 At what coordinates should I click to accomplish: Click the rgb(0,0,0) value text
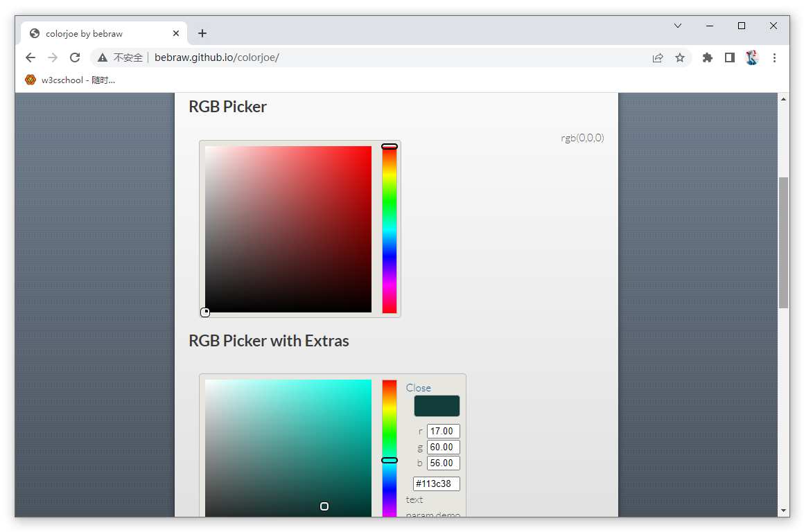coord(582,138)
